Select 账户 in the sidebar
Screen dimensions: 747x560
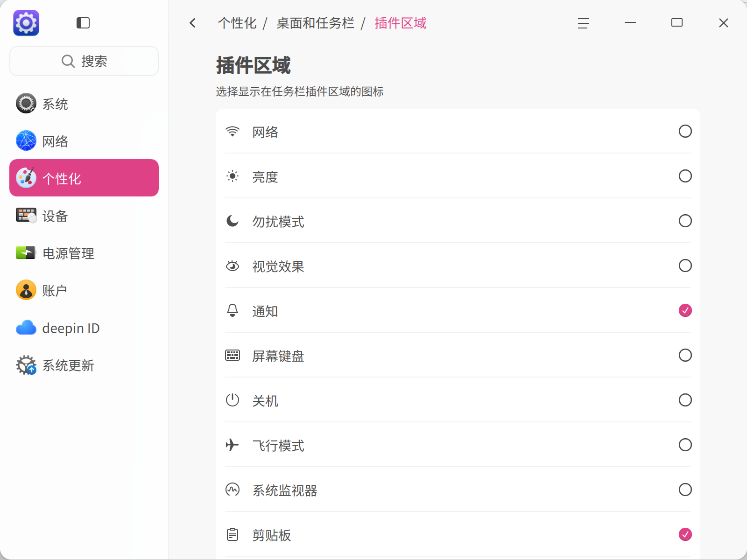point(84,290)
